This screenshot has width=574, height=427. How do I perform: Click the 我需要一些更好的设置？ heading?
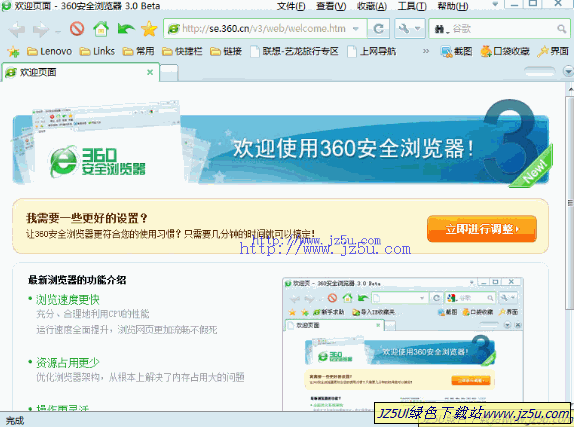click(87, 218)
